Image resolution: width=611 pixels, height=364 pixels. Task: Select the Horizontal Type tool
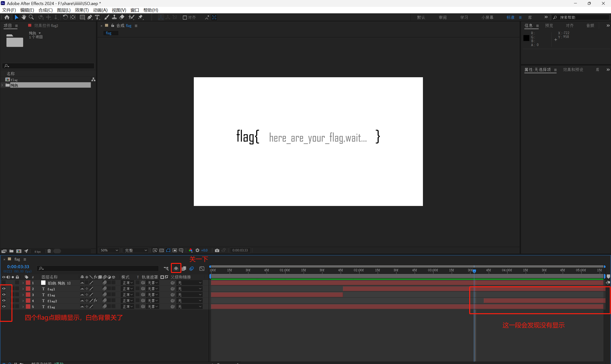[97, 17]
